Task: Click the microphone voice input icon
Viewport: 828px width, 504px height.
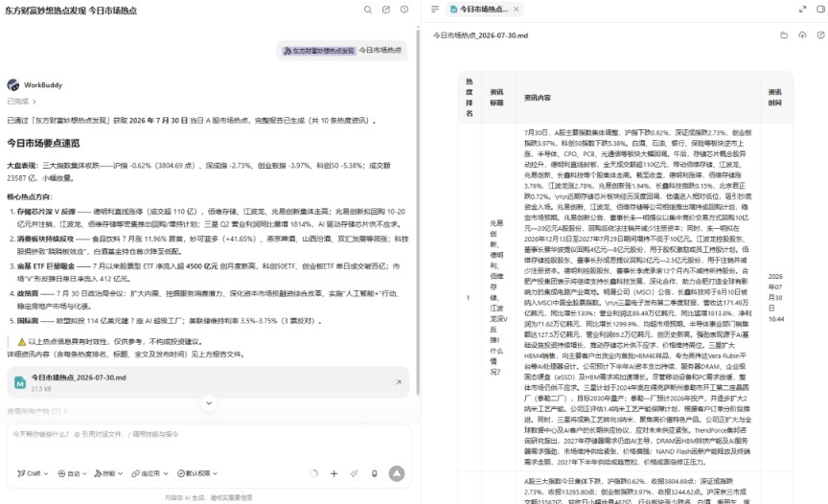Action: (375, 473)
